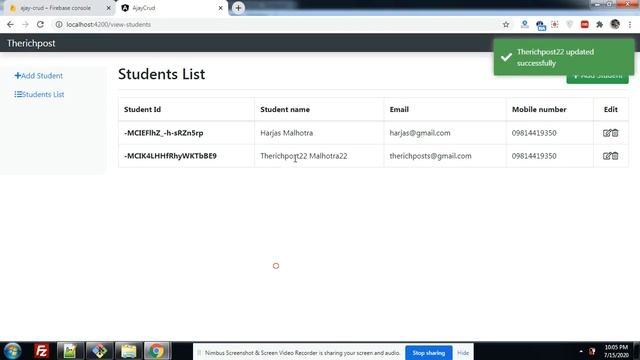
Task: Click the name Harjas Malhotra
Action: [287, 133]
